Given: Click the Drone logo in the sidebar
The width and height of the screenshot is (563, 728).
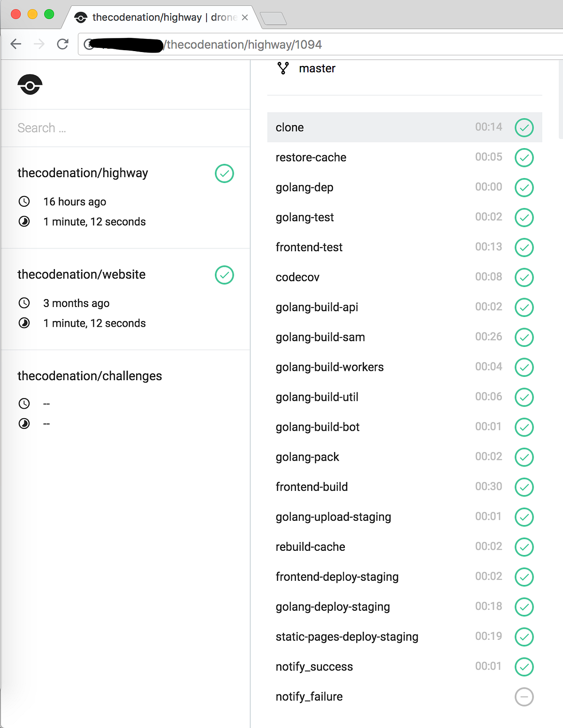Looking at the screenshot, I should click(x=30, y=84).
